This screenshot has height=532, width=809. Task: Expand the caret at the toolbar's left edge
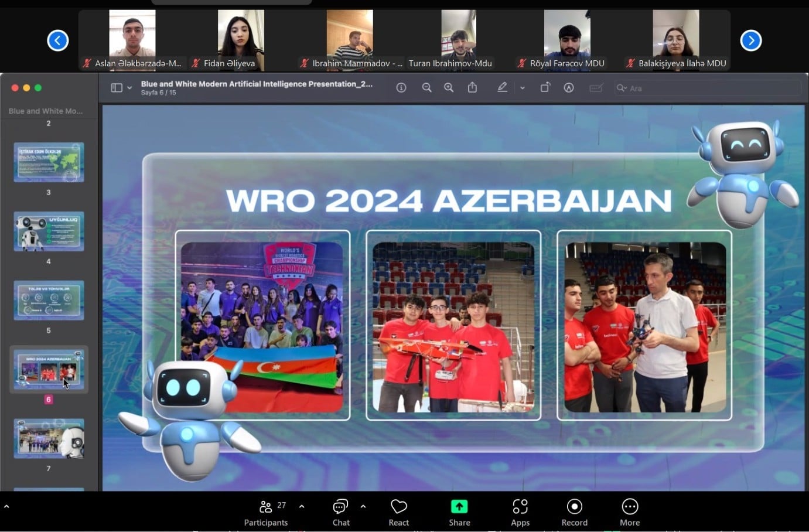(x=6, y=506)
